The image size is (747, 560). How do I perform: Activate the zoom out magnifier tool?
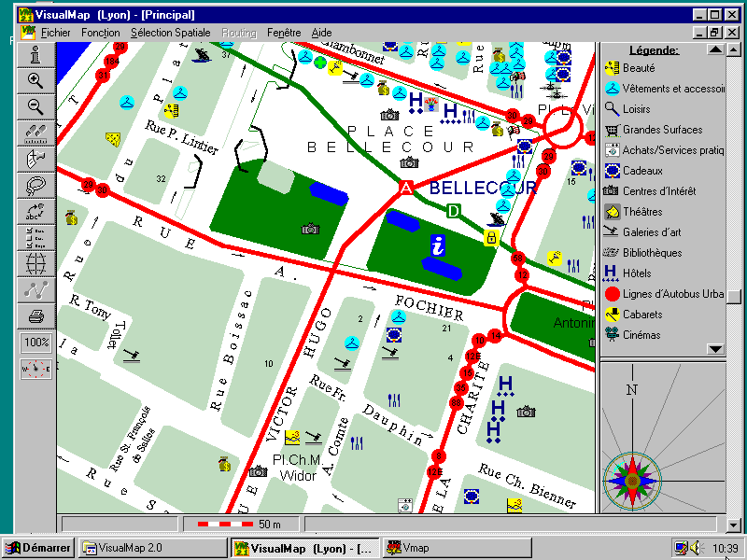(x=36, y=106)
